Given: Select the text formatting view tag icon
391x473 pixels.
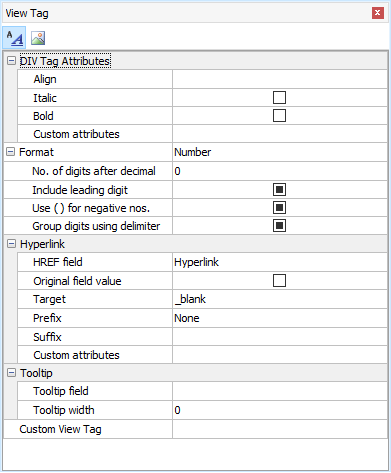Looking at the screenshot, I should [x=14, y=38].
